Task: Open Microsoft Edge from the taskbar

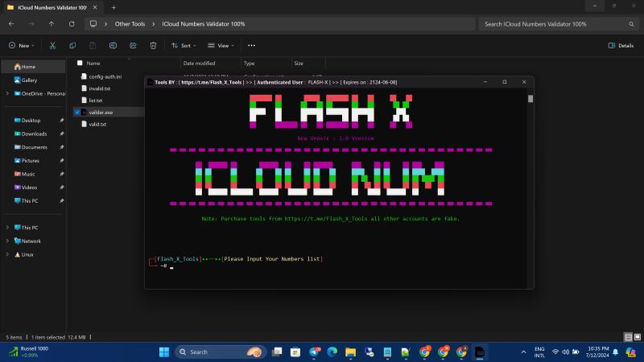Action: (x=332, y=352)
